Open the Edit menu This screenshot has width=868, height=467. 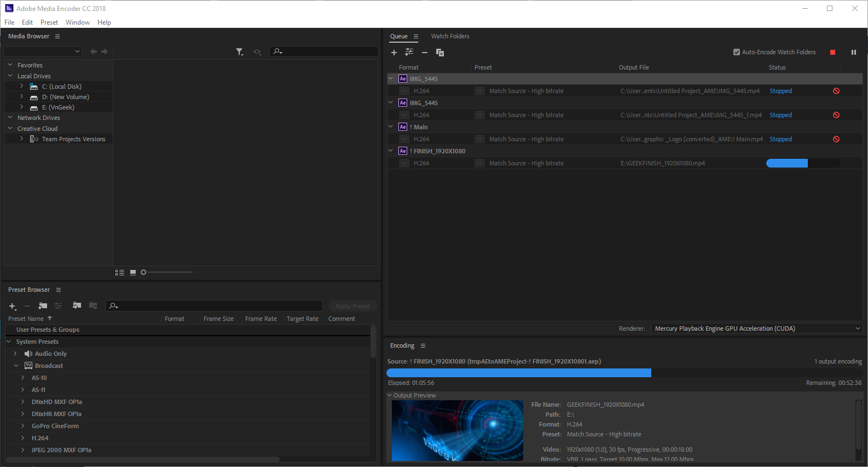pyautogui.click(x=27, y=22)
